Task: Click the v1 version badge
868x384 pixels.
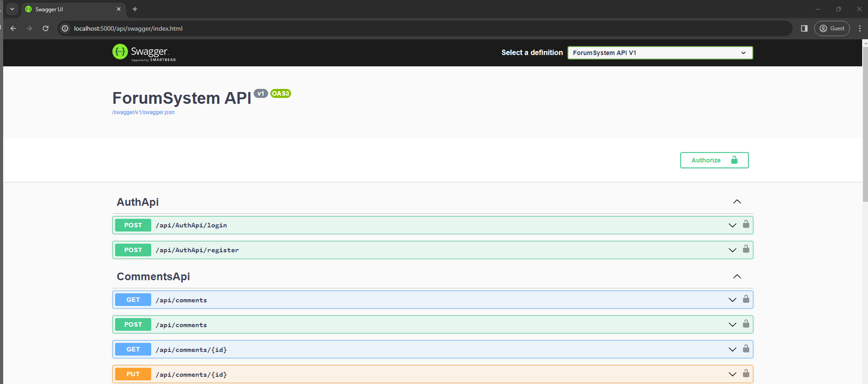Action: click(x=261, y=93)
